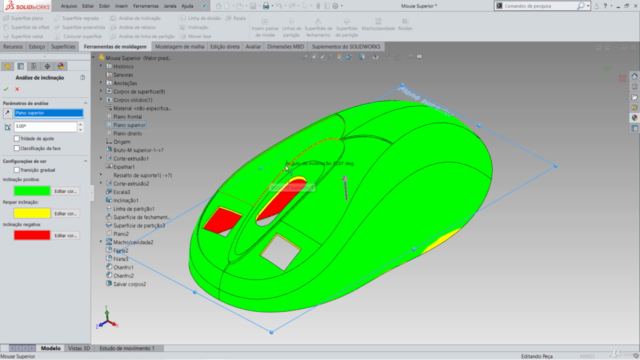This screenshot has width=640, height=360.
Task: Select Superfície regrada tool
Action: [77, 18]
